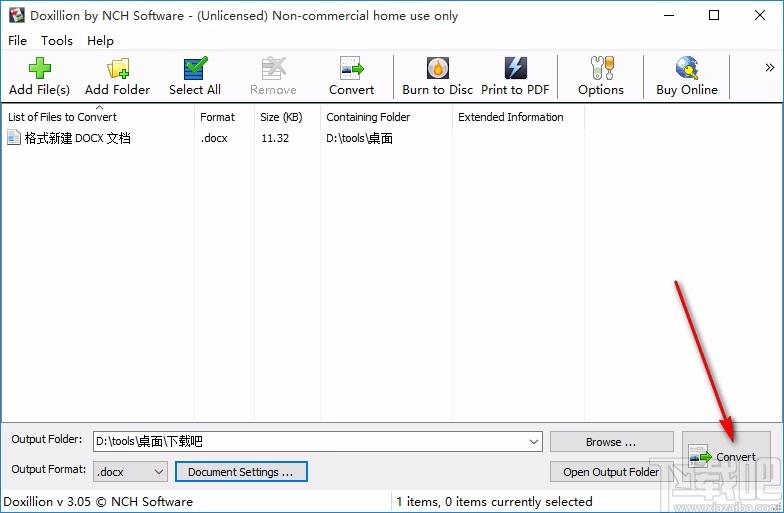
Task: Select the file 格式新建 DOCX 文档
Action: [78, 138]
